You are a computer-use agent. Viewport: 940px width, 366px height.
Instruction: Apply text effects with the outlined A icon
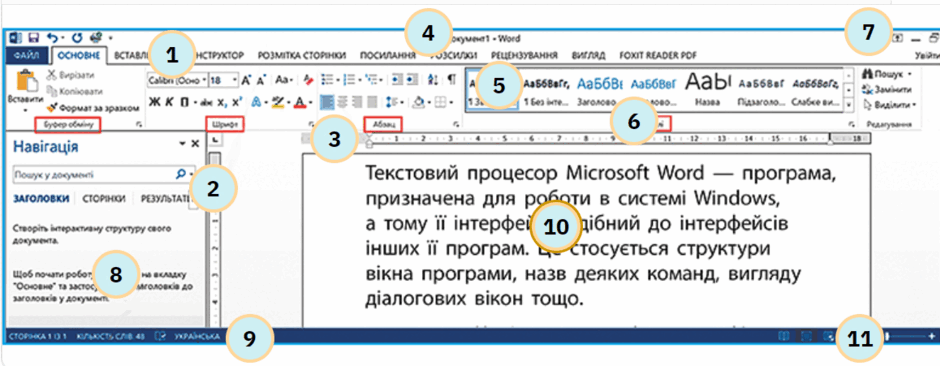[x=256, y=102]
